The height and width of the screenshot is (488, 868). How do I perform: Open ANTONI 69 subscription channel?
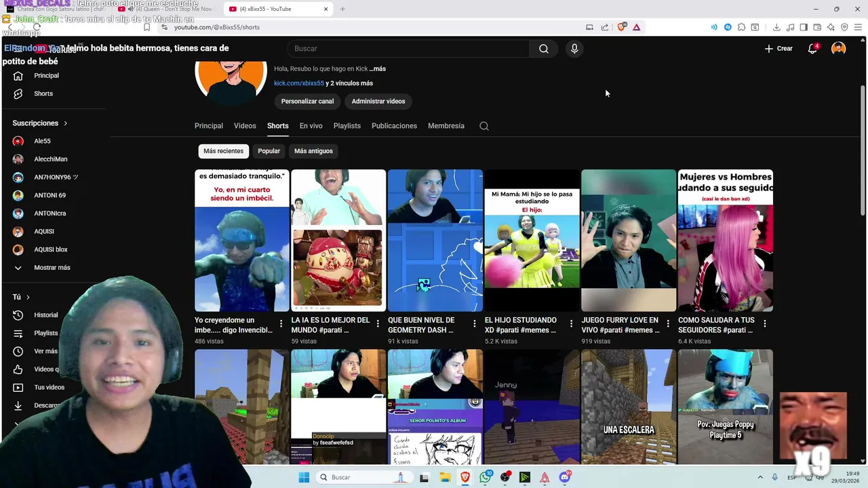50,195
